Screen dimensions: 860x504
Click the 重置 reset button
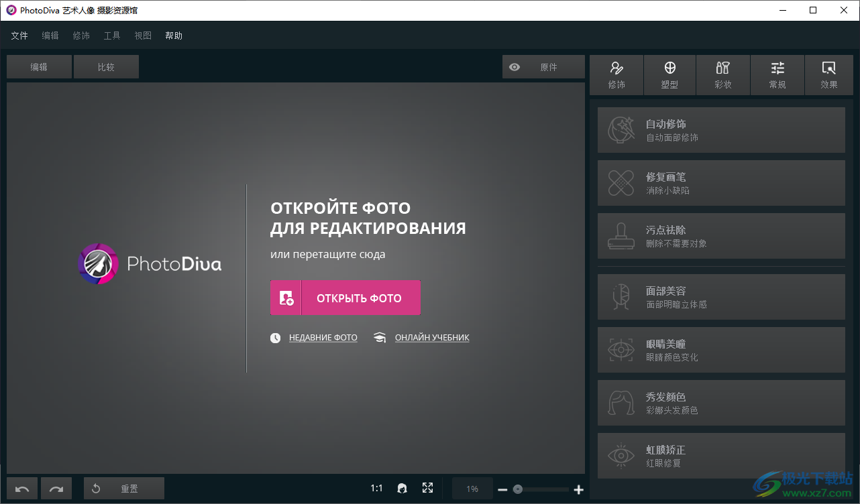pyautogui.click(x=124, y=489)
